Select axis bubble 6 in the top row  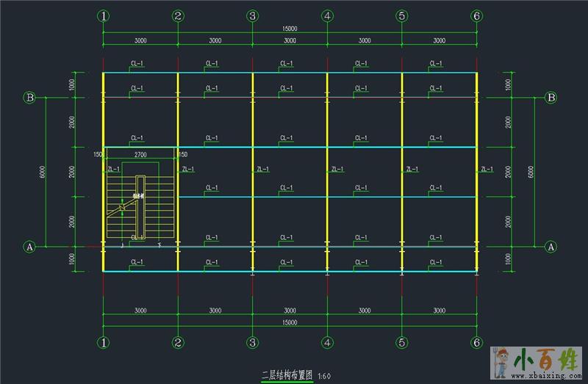(476, 15)
